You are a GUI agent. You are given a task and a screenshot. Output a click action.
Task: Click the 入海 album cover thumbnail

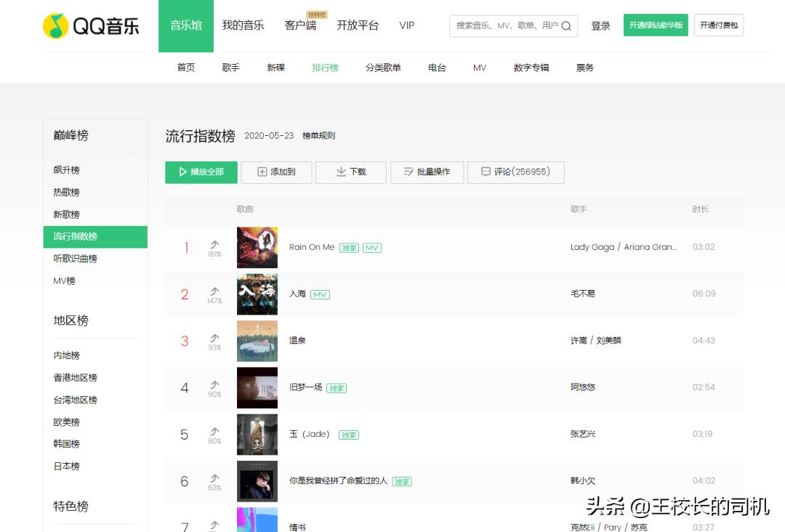257,294
